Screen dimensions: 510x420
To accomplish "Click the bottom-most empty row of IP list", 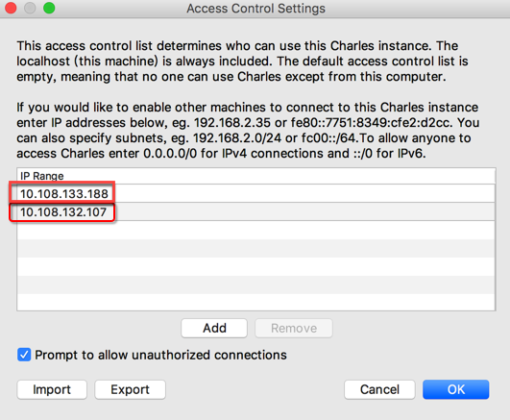I will (256, 302).
